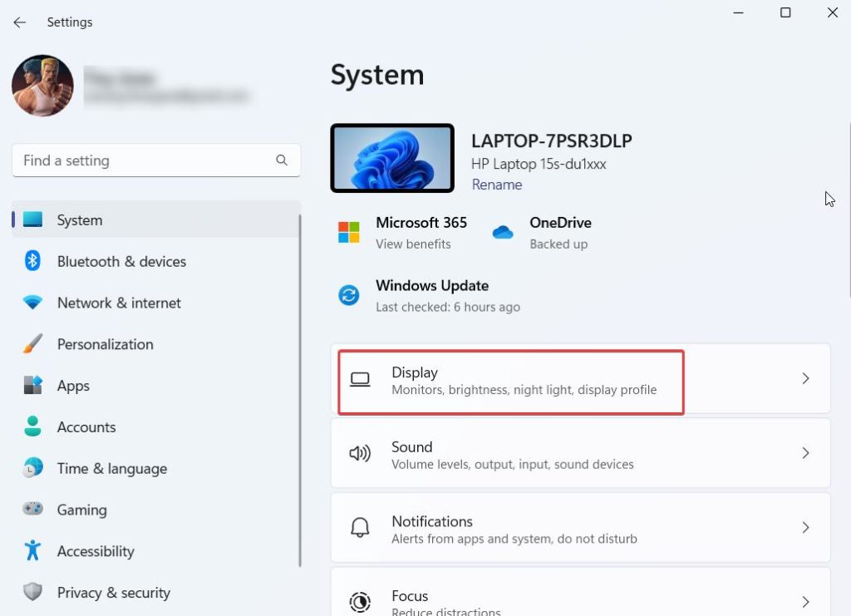Click the Apps icon in sidebar
Viewport: 851px width, 616px height.
pos(32,386)
